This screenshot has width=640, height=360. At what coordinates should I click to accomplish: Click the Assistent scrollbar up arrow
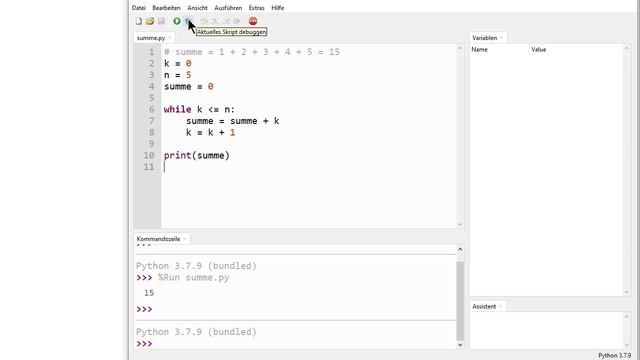(x=627, y=316)
